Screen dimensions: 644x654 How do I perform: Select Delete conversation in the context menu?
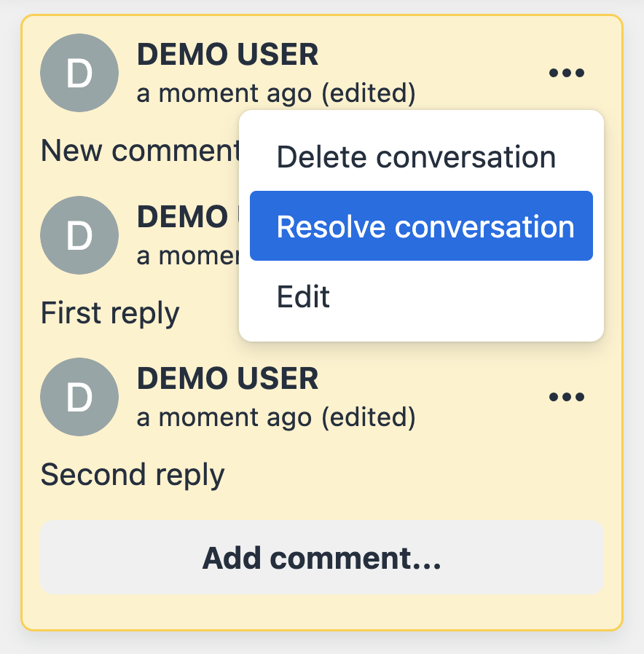[x=415, y=157]
